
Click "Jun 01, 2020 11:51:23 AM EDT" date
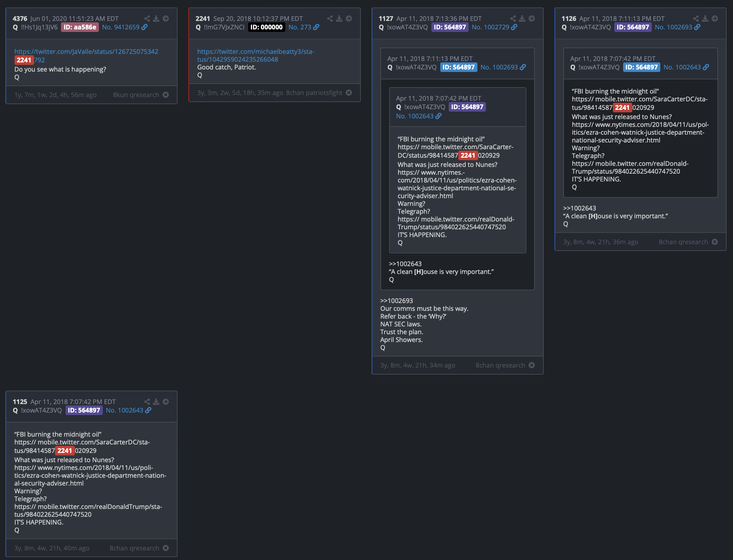74,18
